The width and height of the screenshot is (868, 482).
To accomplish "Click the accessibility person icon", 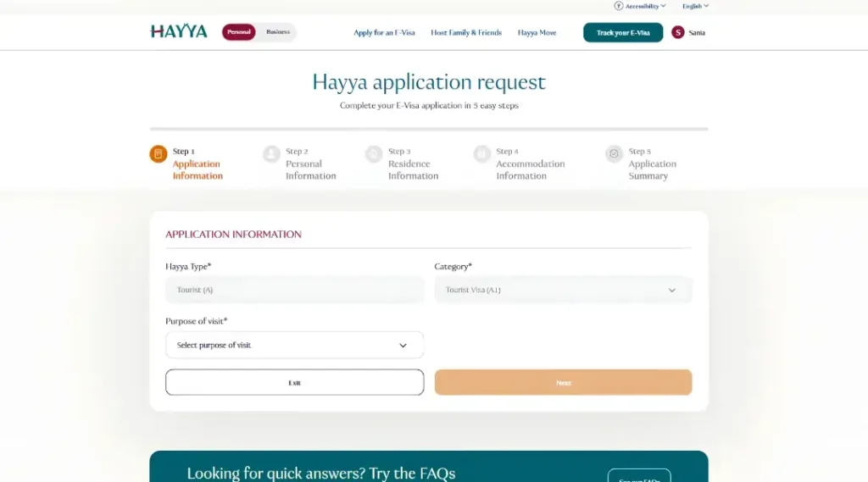I will click(618, 6).
